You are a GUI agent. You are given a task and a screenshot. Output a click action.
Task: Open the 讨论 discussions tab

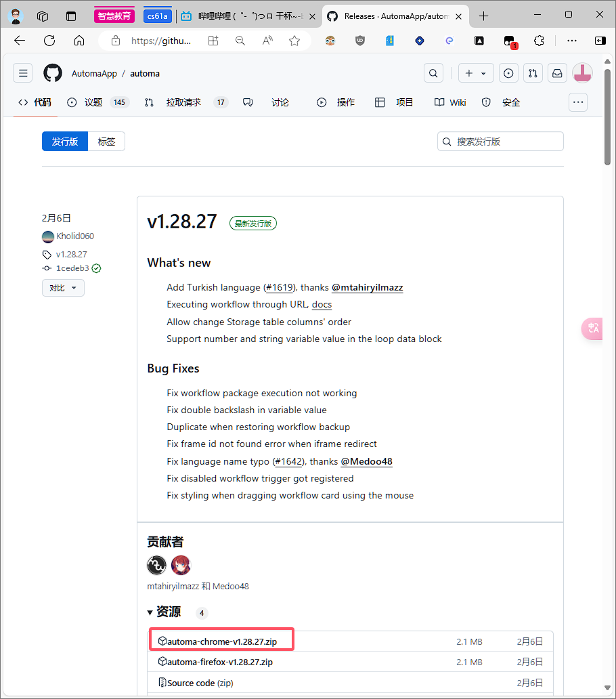[266, 102]
